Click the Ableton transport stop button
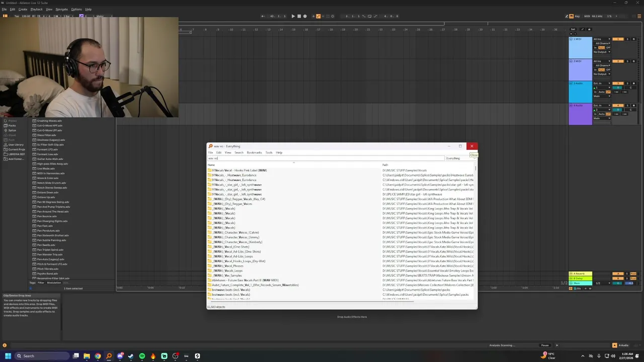This screenshot has height=362, width=644. coord(299,16)
